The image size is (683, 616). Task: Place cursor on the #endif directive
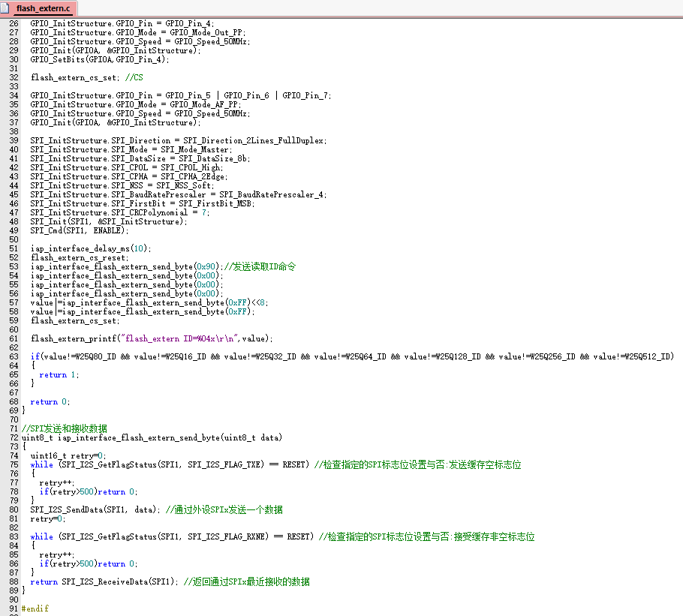tap(35, 608)
